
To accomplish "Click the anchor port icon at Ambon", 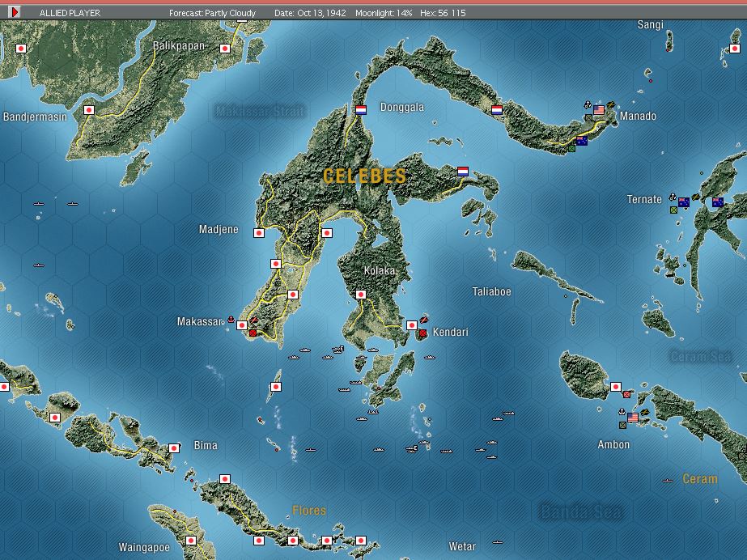I will [x=622, y=411].
